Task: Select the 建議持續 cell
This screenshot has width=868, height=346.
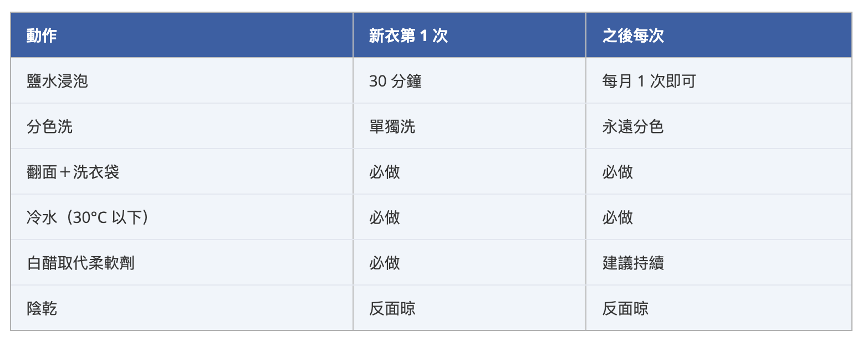Action: pos(633,263)
